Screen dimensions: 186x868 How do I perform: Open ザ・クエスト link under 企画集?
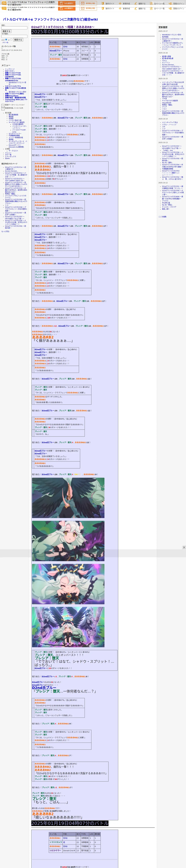click(13, 151)
